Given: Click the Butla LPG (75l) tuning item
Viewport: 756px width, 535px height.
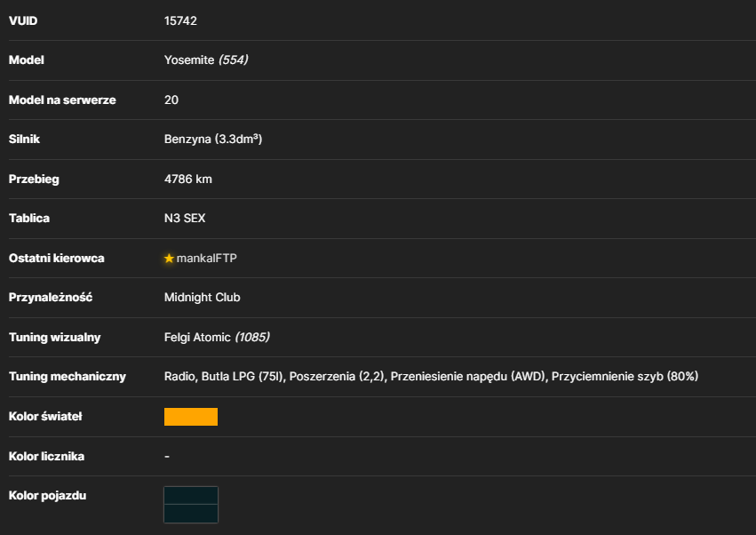Looking at the screenshot, I should pyautogui.click(x=243, y=376).
